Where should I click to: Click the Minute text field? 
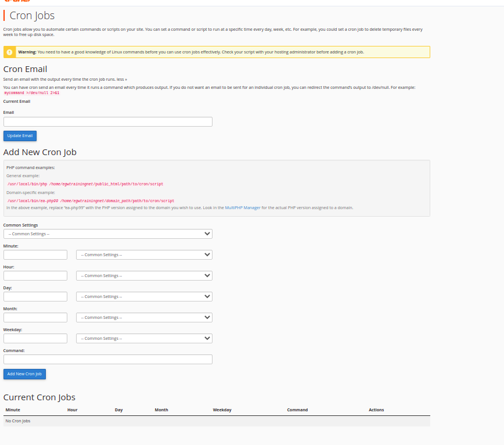tap(35, 254)
